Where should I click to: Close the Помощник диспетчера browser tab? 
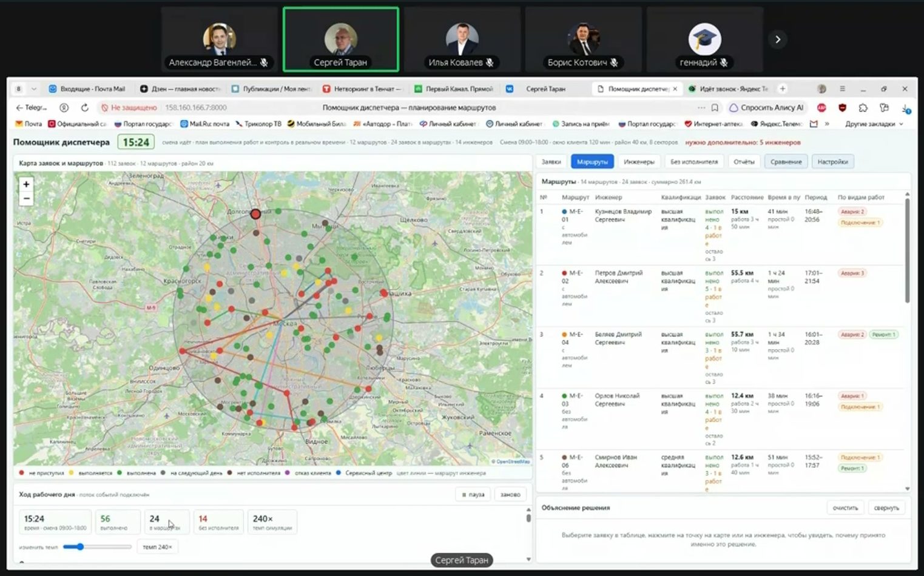coord(675,89)
